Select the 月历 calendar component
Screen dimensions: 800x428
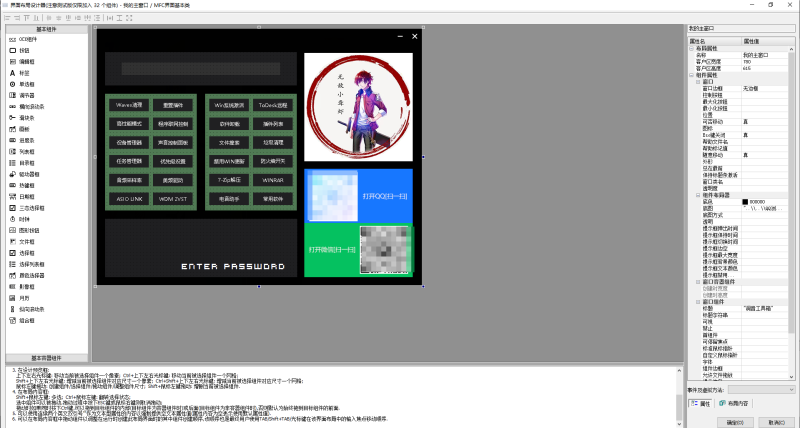(x=20, y=298)
